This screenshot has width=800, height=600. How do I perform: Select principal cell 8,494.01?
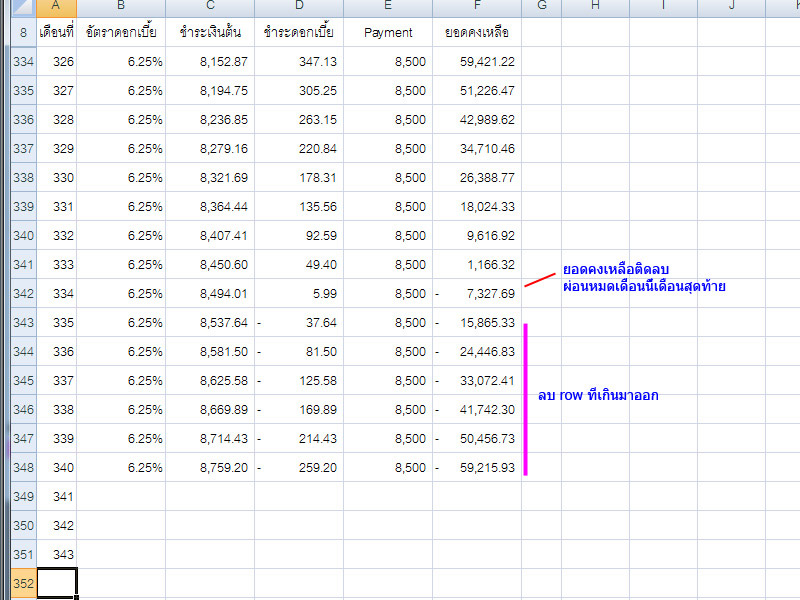(x=210, y=293)
